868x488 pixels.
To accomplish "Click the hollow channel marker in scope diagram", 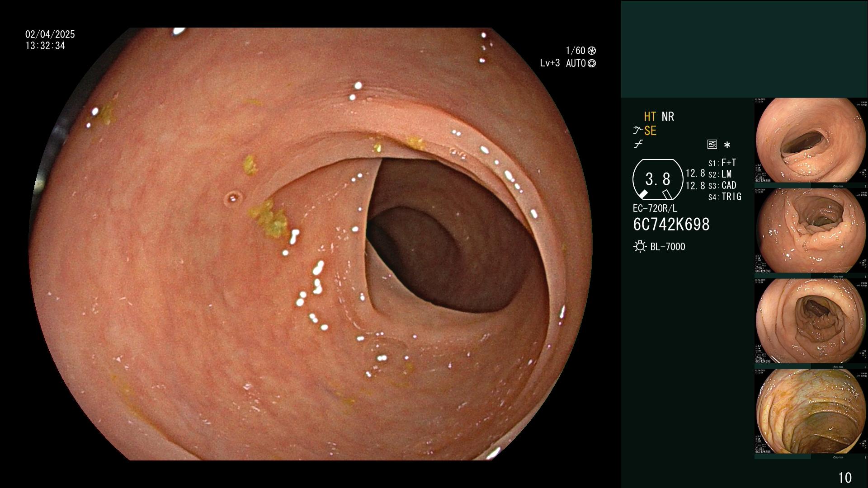I will pos(667,194).
